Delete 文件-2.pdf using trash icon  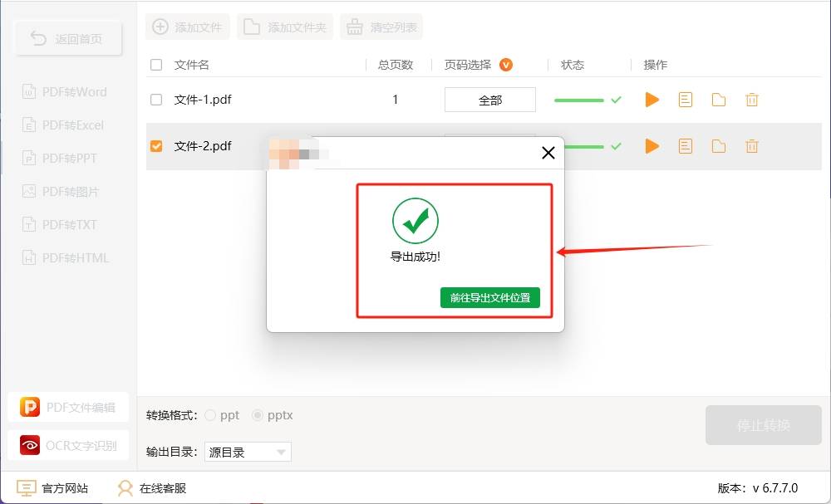751,145
